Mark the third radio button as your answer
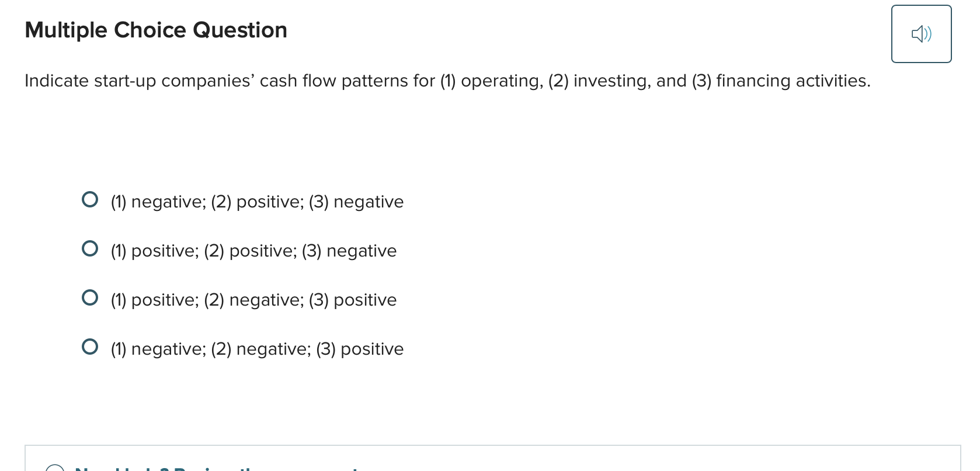Image resolution: width=980 pixels, height=471 pixels. (x=90, y=298)
